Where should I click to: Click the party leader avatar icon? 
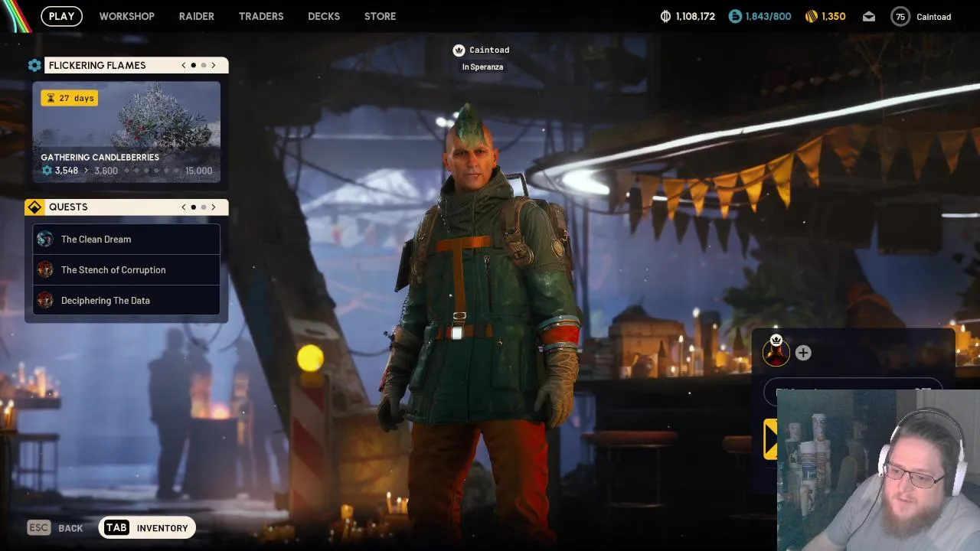[x=776, y=352]
